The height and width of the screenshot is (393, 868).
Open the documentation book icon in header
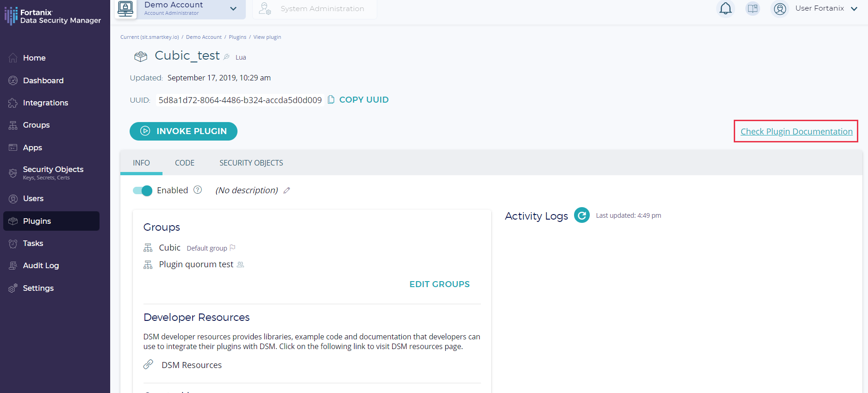pos(753,9)
